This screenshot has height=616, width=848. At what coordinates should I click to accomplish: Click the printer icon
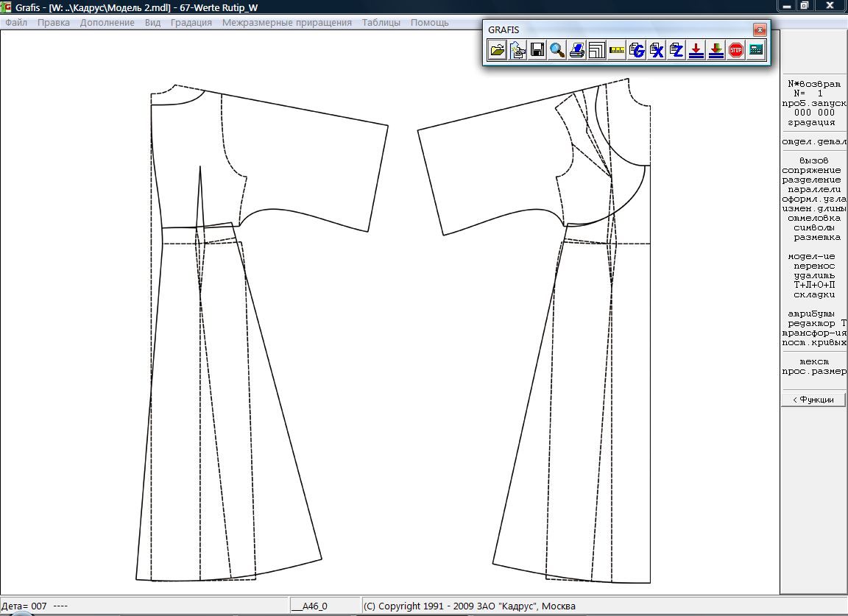578,51
